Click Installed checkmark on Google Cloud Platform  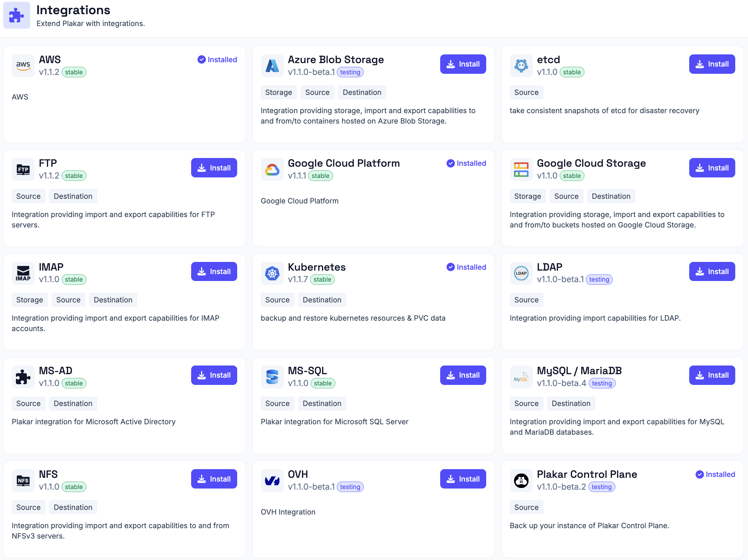(450, 163)
